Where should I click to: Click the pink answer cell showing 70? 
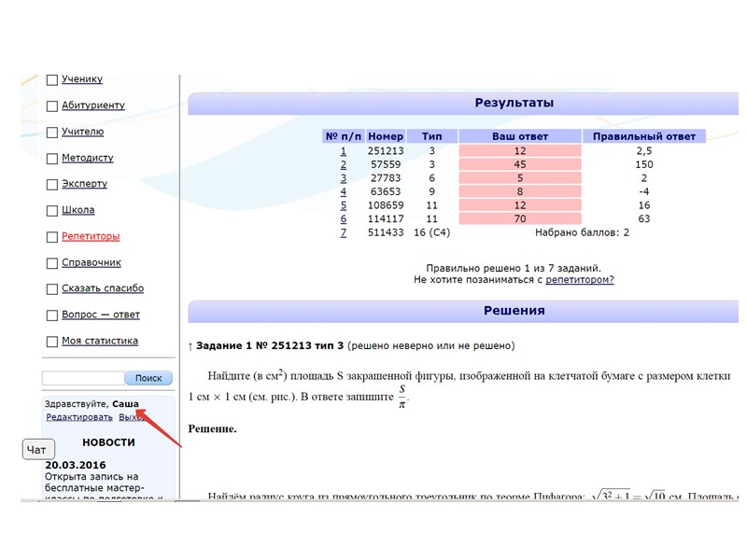520,219
